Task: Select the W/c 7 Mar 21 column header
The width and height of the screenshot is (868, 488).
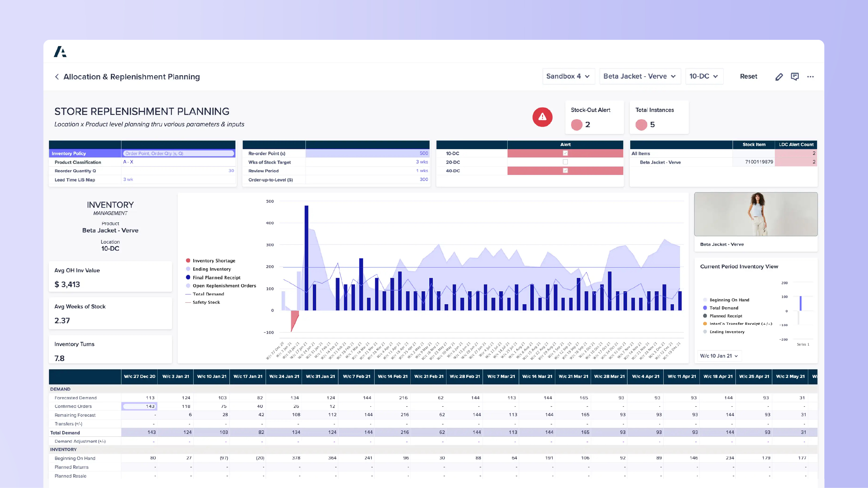Action: click(x=501, y=377)
